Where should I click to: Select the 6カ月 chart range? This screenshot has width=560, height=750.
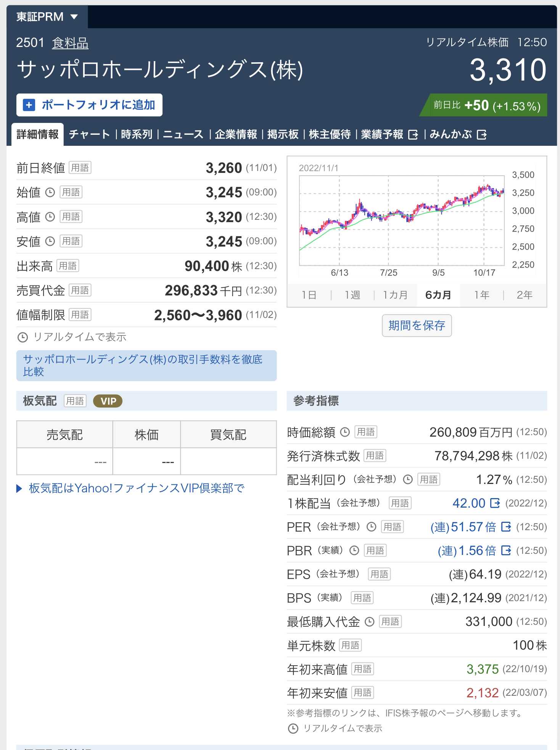pos(438,295)
